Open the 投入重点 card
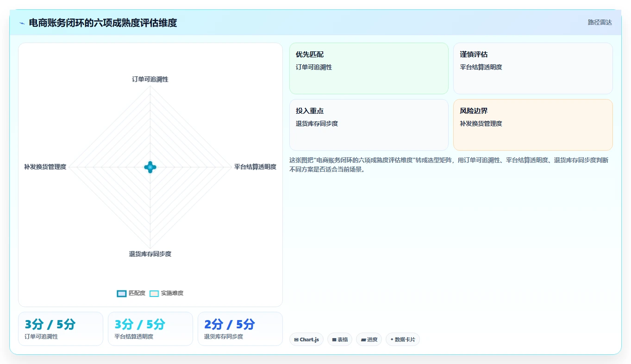The height and width of the screenshot is (364, 631). (x=369, y=125)
